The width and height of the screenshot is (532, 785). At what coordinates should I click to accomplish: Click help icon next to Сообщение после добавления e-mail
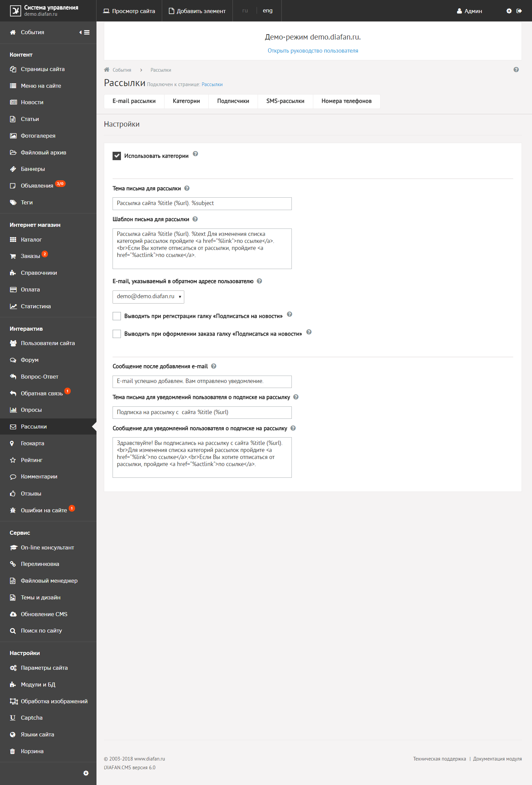tap(213, 366)
